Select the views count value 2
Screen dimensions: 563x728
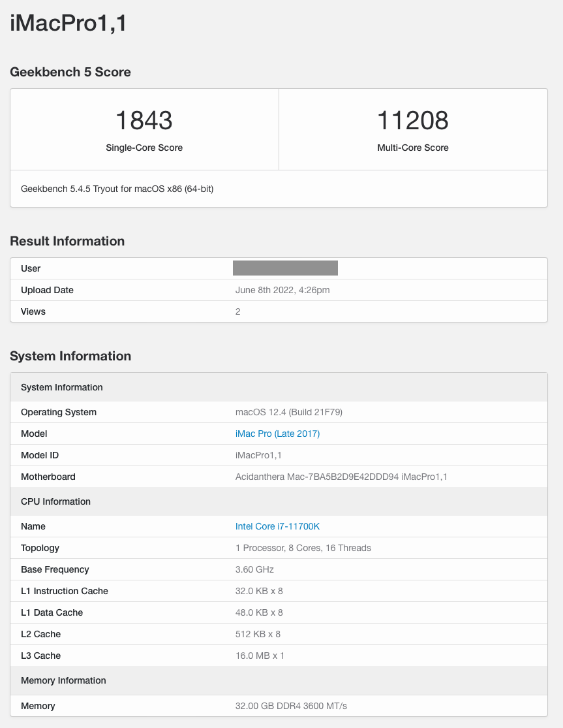tap(238, 311)
